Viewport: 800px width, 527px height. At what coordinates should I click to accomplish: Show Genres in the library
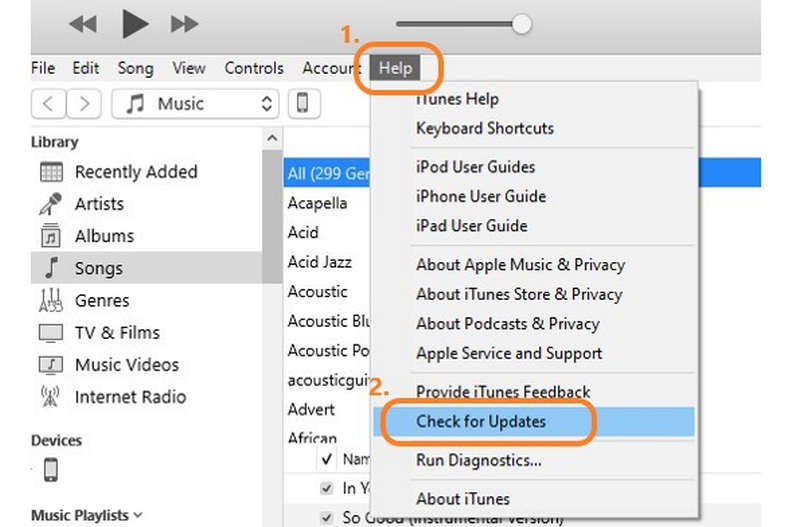coord(102,300)
